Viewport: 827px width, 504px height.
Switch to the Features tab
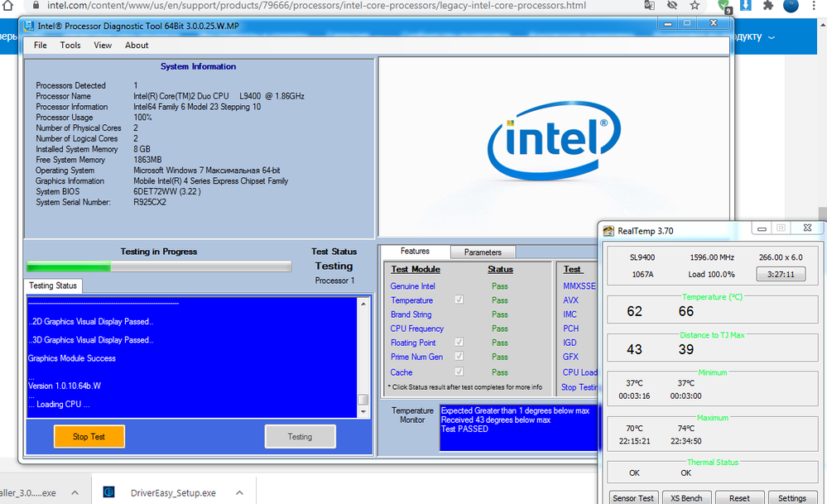click(x=415, y=252)
